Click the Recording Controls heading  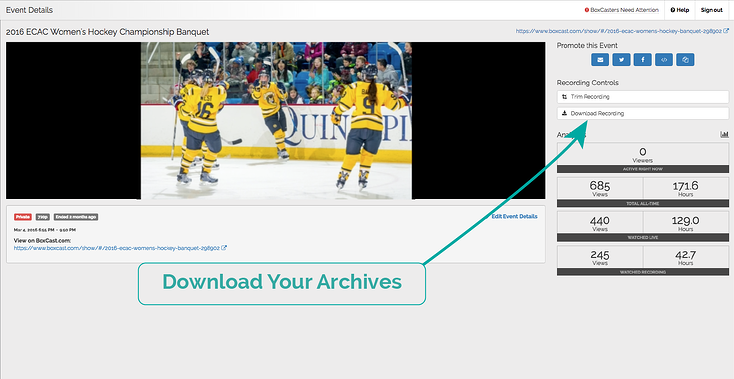(x=587, y=83)
